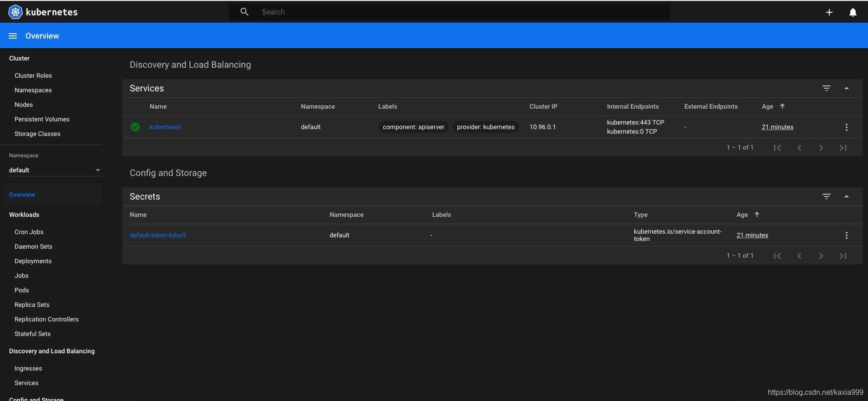The width and height of the screenshot is (868, 401).
Task: Click kubernetes.io/service-account-token type cell
Action: click(678, 235)
